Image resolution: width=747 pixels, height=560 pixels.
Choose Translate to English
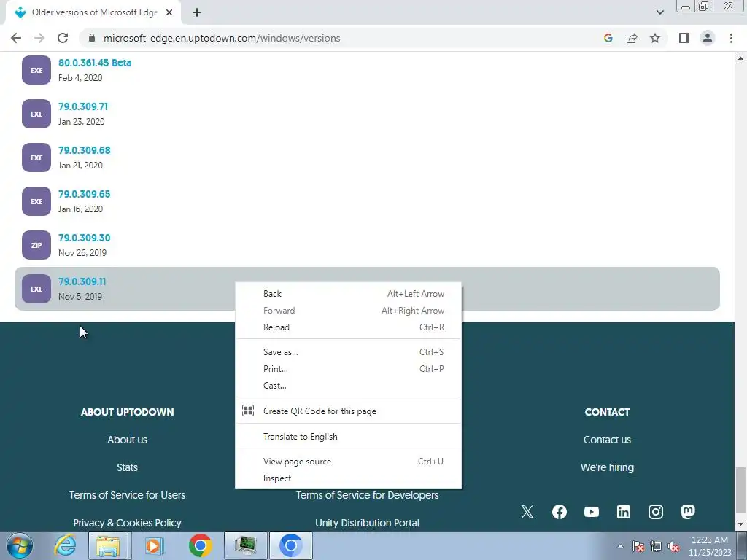coord(348,437)
